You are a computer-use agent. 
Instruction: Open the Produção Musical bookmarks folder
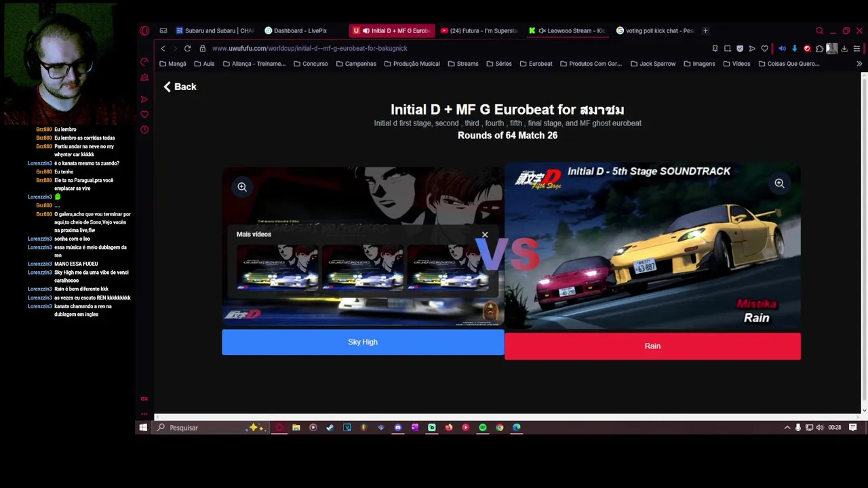pos(412,64)
